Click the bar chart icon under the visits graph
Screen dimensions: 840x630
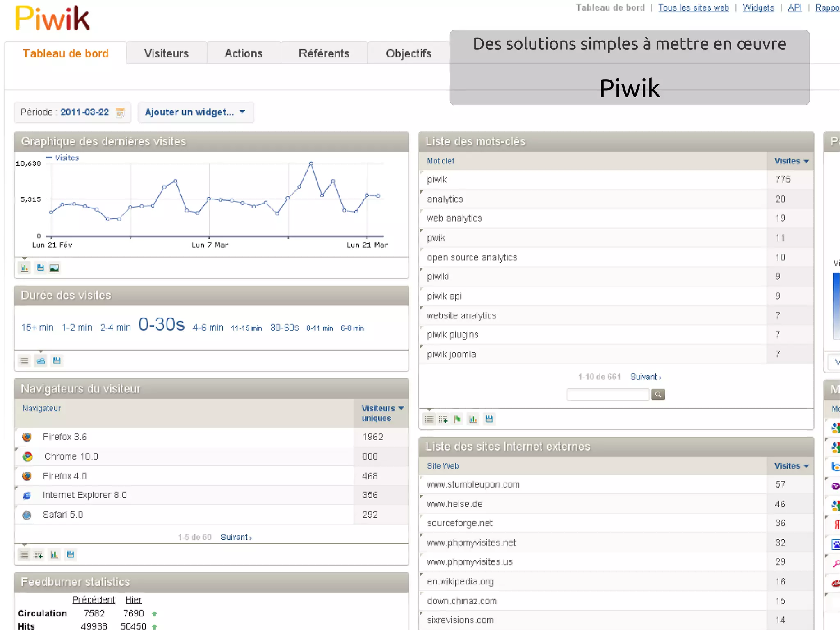coord(25,268)
